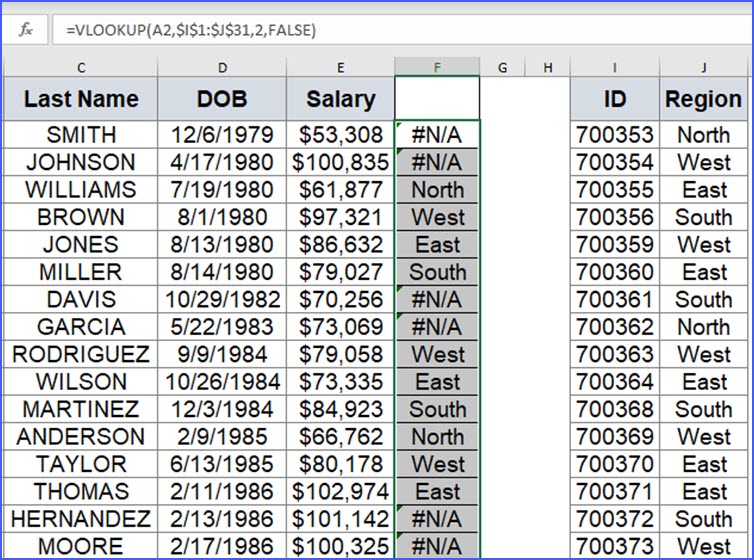Click the Region header cell
This screenshot has height=560, width=754.
pyautogui.click(x=704, y=99)
